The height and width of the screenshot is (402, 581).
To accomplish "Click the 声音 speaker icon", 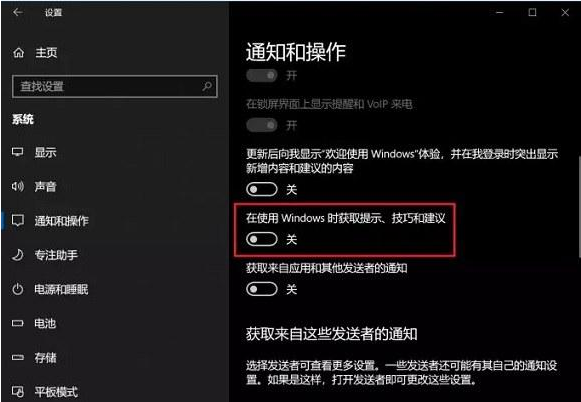I will (17, 186).
